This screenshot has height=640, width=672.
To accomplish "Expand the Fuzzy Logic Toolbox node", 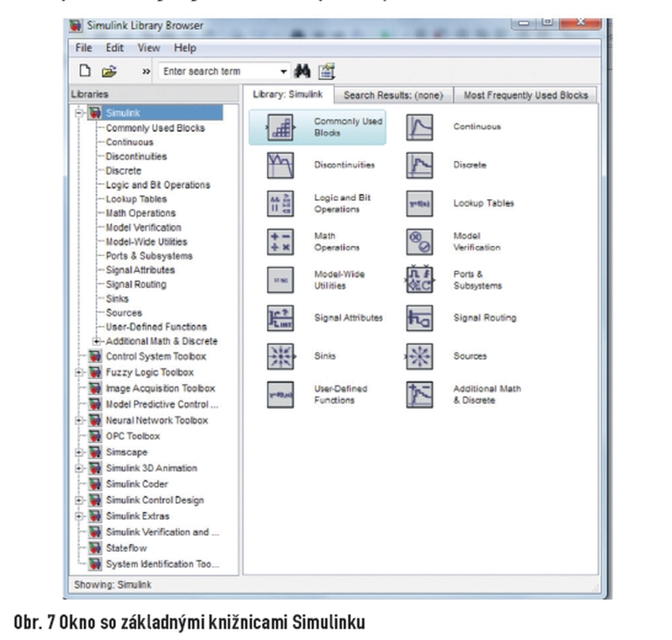I will pos(79,372).
